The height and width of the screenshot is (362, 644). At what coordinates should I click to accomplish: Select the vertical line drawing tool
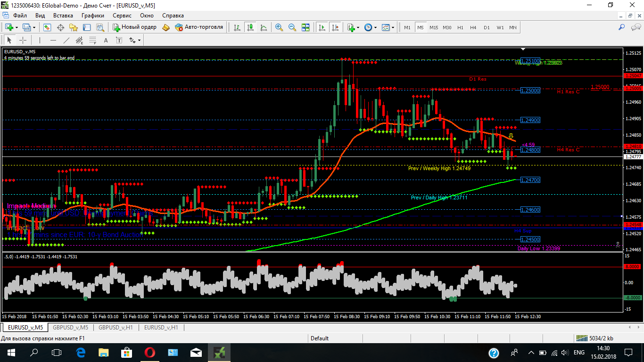tap(40, 40)
